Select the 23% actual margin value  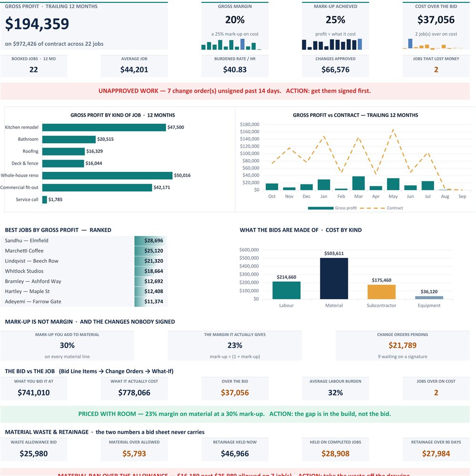[x=235, y=346]
